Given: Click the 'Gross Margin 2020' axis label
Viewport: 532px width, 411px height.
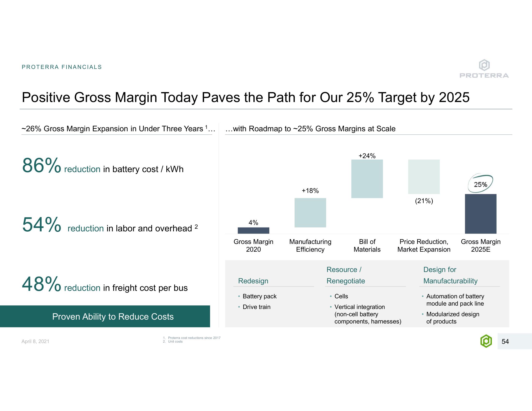Looking at the screenshot, I should point(253,245).
